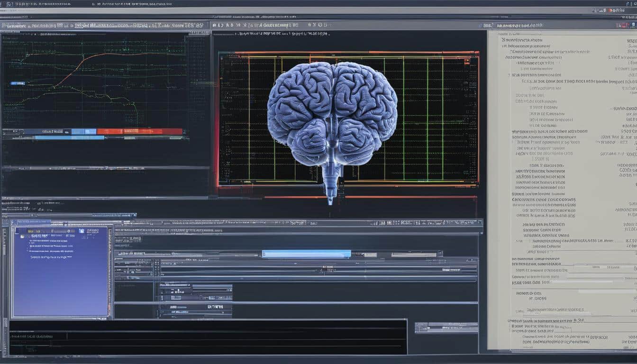
Task: Select the red segment of the graph bar
Action: coord(139,131)
